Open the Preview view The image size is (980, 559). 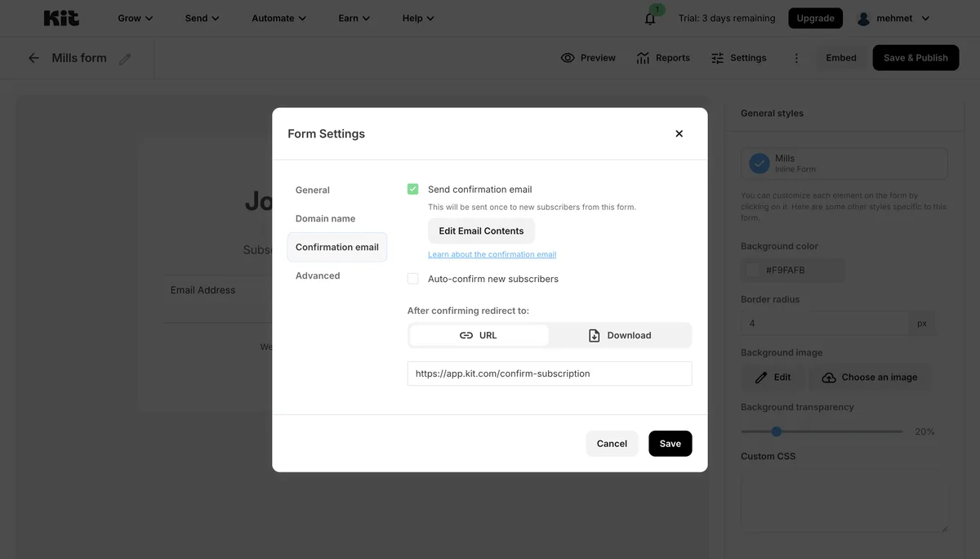coord(588,58)
